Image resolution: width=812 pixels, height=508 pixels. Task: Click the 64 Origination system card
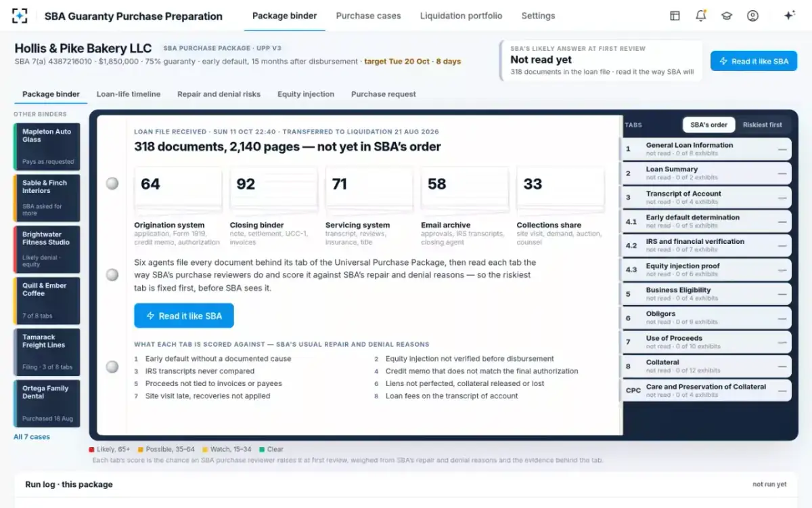pyautogui.click(x=178, y=207)
